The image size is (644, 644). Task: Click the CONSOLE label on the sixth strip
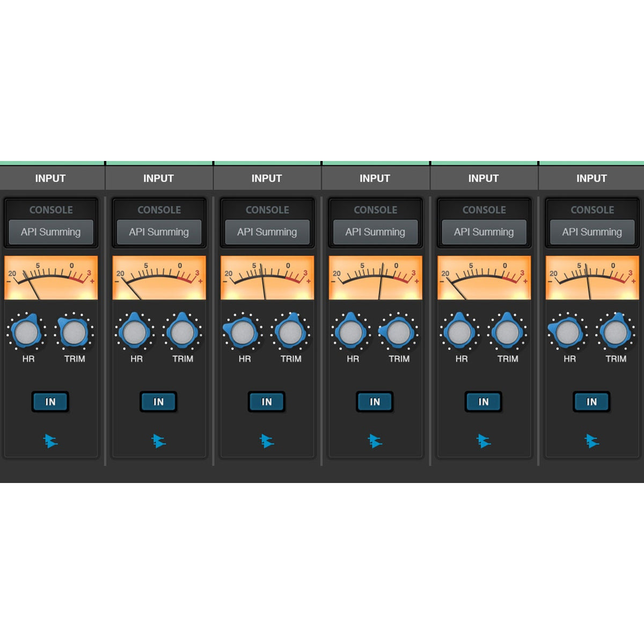(592, 210)
